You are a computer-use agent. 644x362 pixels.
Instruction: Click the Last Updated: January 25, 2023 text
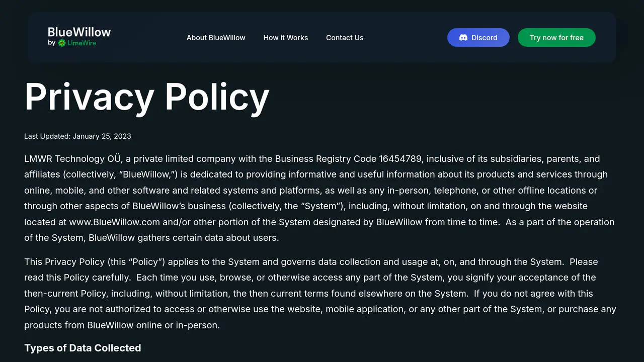tap(77, 136)
